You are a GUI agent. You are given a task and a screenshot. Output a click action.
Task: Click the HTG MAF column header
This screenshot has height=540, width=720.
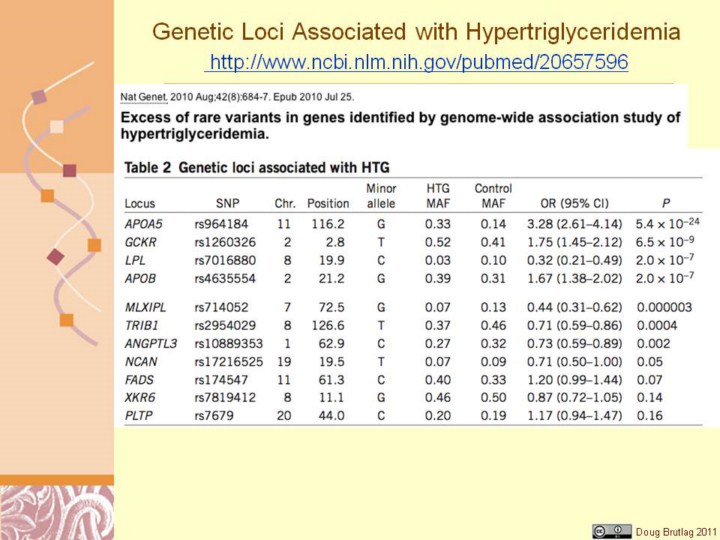click(x=438, y=196)
